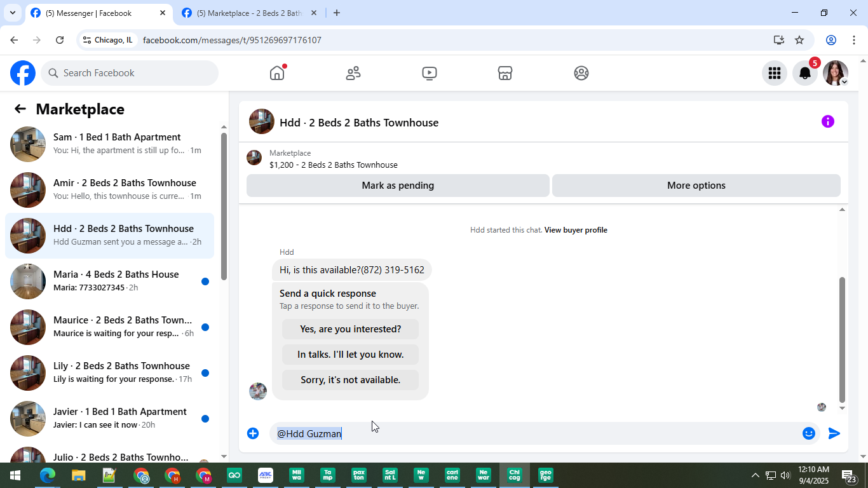Open the Chrome profile icon
This screenshot has width=868, height=488.
pyautogui.click(x=831, y=40)
